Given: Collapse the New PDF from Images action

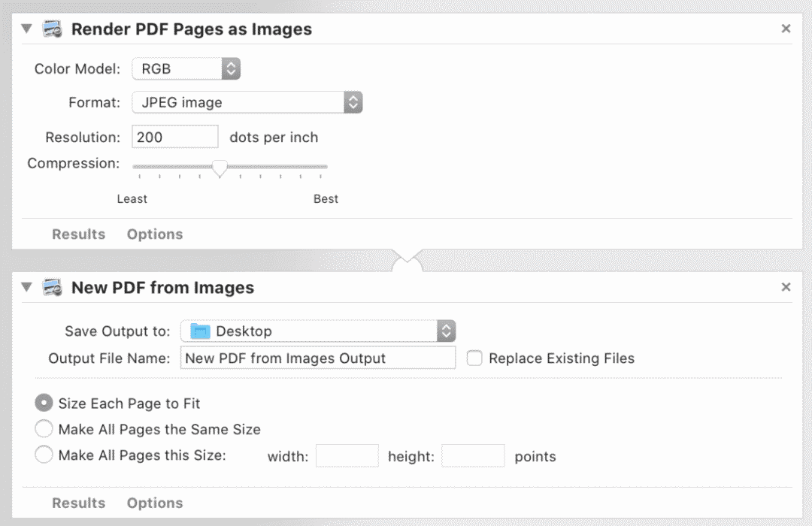Looking at the screenshot, I should tap(27, 288).
